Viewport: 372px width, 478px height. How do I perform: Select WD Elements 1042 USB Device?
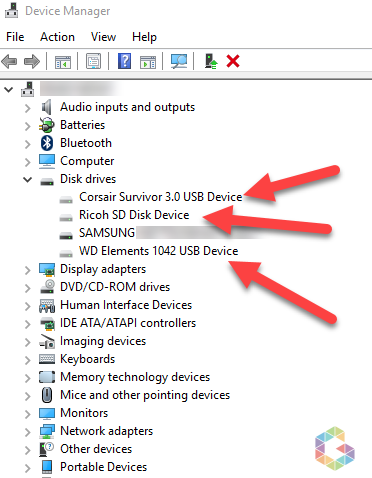[158, 251]
